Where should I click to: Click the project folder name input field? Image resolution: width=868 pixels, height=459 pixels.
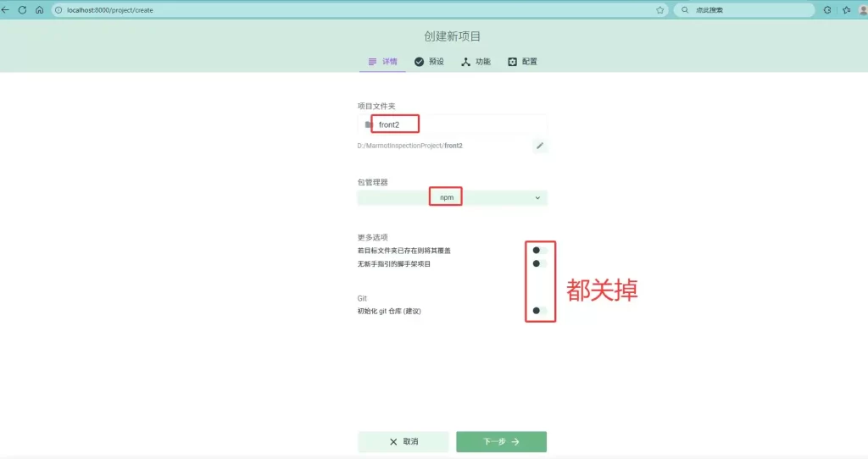(458, 124)
